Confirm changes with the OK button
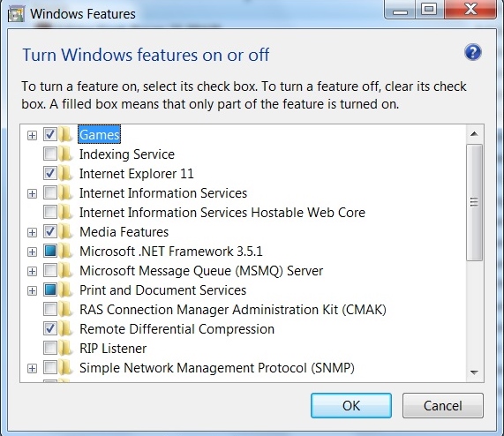The width and height of the screenshot is (504, 436). [351, 405]
